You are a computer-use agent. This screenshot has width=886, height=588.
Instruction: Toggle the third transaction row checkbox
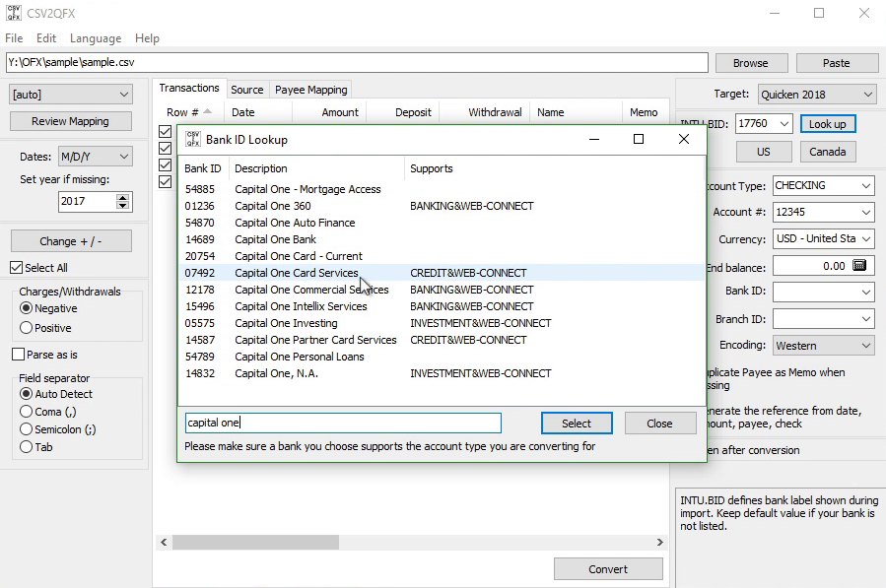coord(165,164)
